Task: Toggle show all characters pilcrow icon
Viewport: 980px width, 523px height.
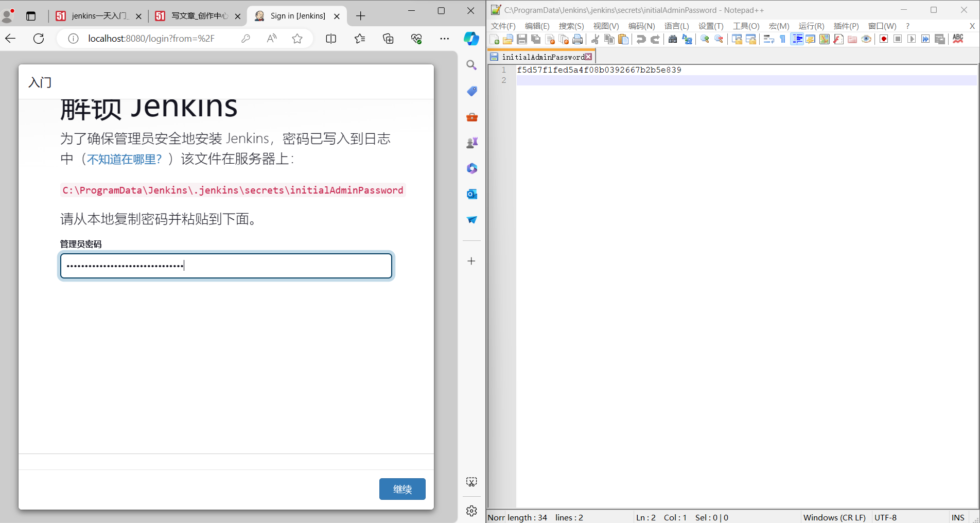Action: (782, 39)
